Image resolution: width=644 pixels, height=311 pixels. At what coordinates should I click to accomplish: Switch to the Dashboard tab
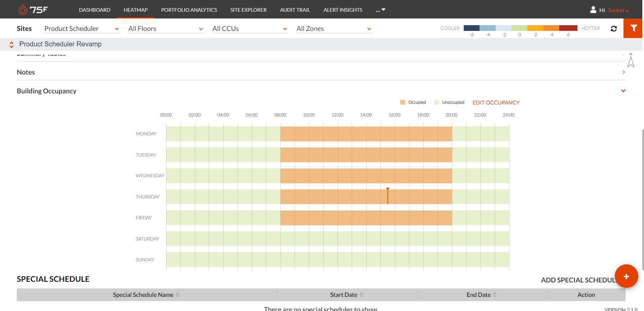point(94,10)
